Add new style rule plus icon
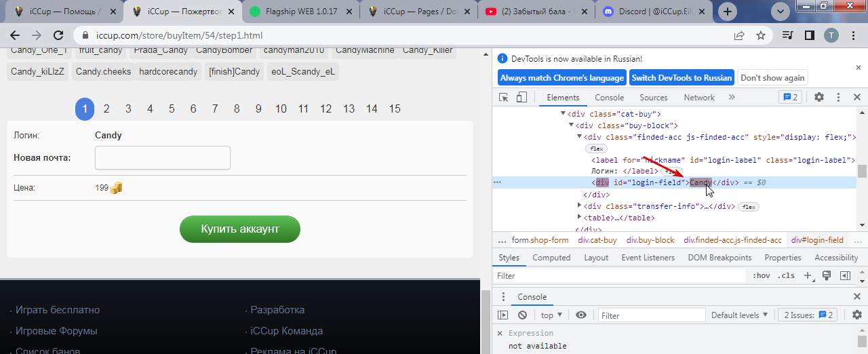Viewport: 868px width, 354px height. (808, 276)
